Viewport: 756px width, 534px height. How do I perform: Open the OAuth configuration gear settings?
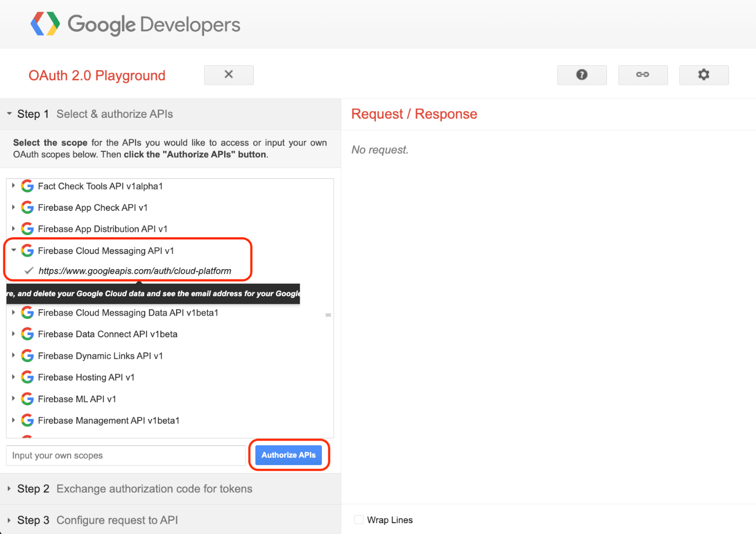pos(704,75)
